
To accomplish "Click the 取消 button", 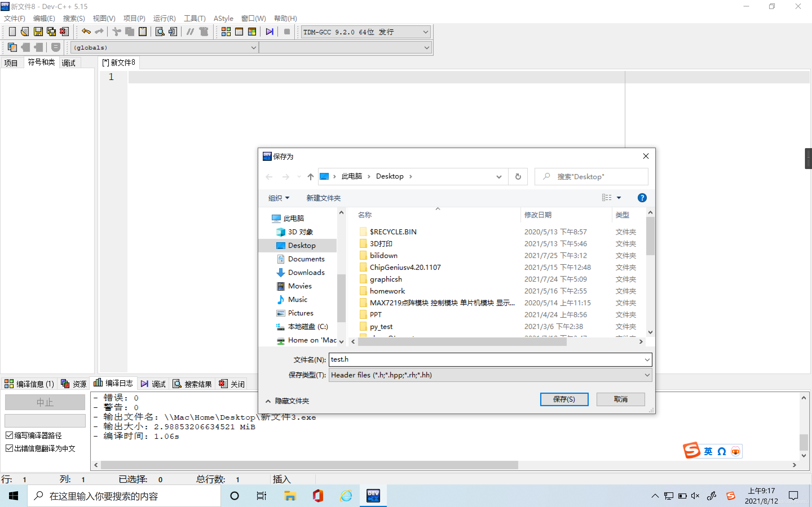I will (620, 399).
